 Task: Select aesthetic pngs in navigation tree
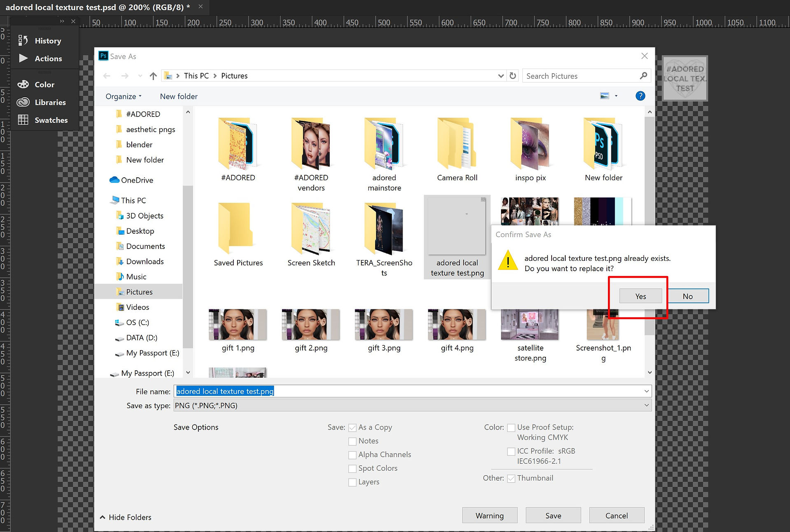(x=150, y=129)
